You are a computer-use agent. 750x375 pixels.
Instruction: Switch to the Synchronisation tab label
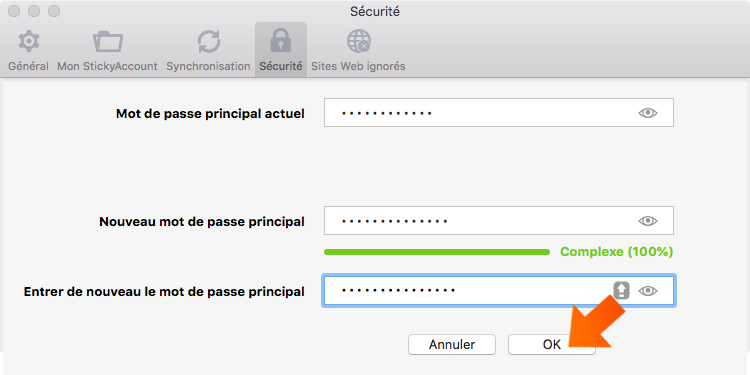(208, 66)
